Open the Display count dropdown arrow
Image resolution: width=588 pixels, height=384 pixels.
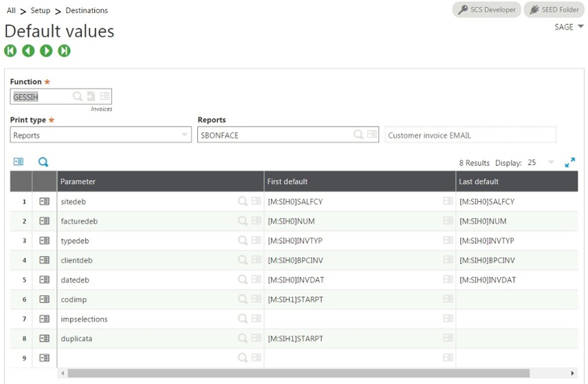pyautogui.click(x=551, y=163)
